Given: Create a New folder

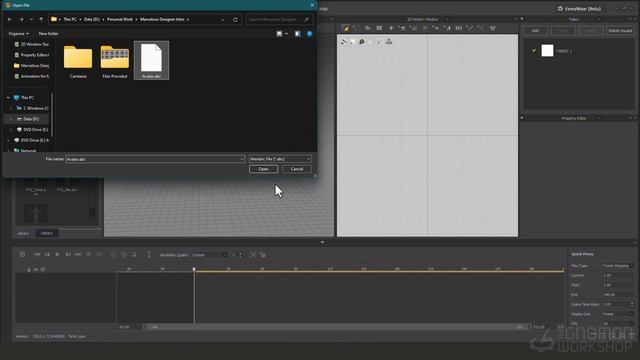Looking at the screenshot, I should (48, 33).
